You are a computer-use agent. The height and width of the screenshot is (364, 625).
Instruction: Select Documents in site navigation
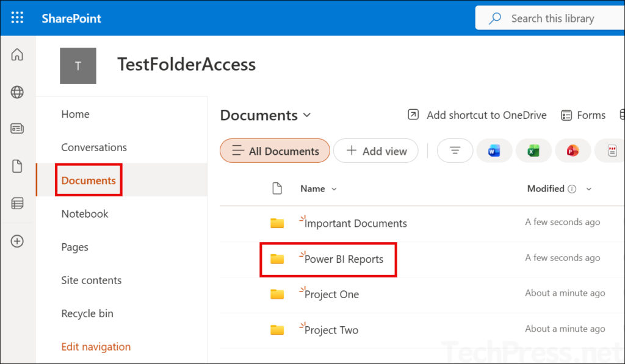point(89,180)
